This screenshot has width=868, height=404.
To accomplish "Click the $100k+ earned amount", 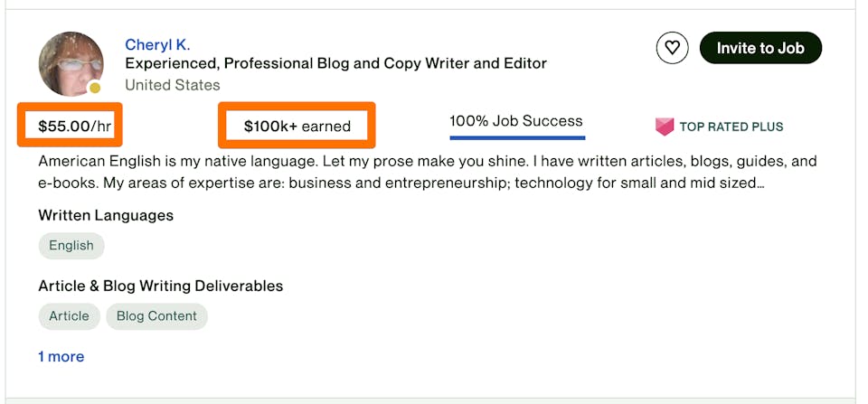I will click(297, 126).
